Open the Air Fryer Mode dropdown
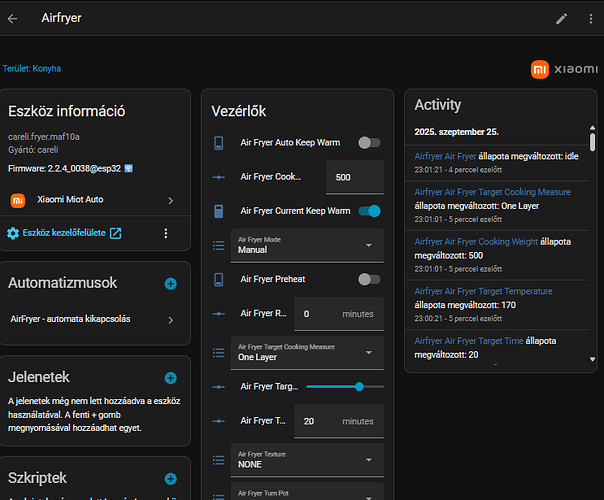This screenshot has height=500, width=604. tap(306, 245)
